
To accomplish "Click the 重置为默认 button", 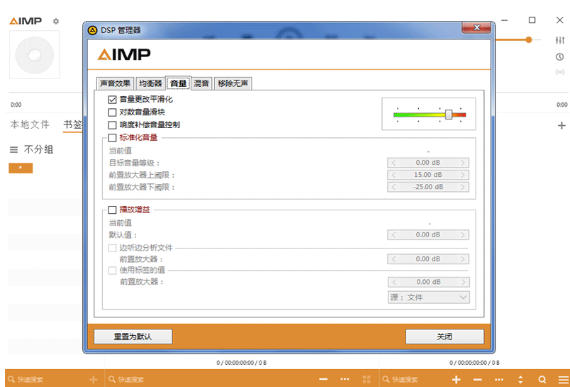I will (x=133, y=336).
